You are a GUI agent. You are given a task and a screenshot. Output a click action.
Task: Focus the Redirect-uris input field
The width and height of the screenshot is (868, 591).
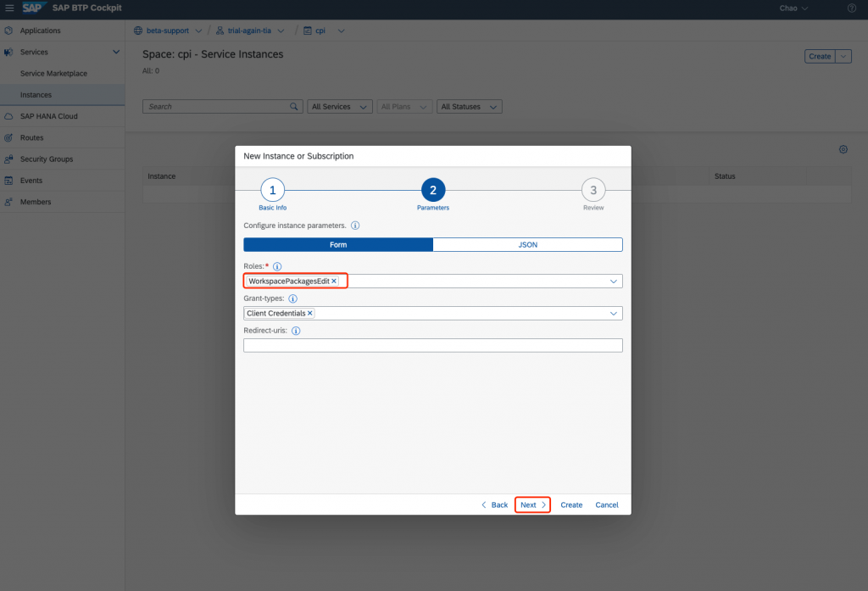tap(433, 346)
